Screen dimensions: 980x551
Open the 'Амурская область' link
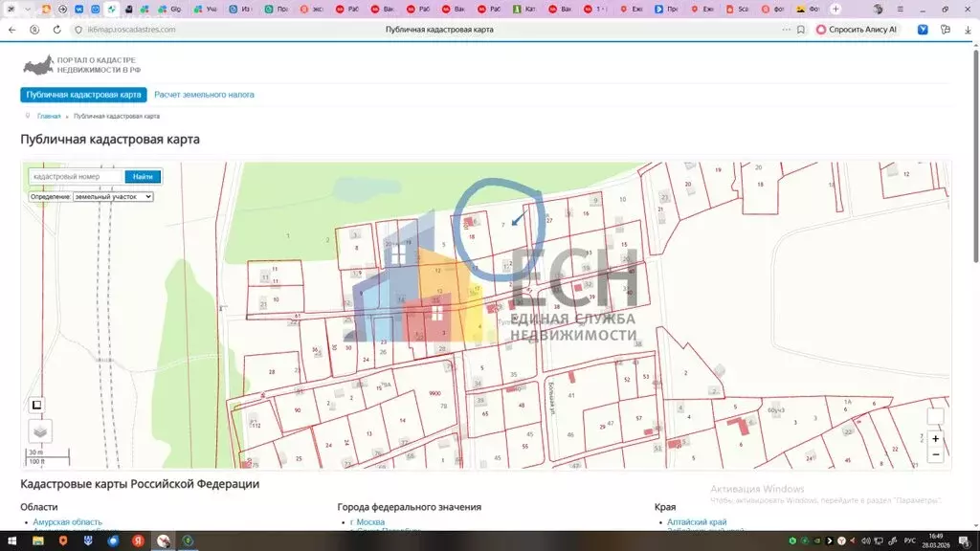pos(67,522)
